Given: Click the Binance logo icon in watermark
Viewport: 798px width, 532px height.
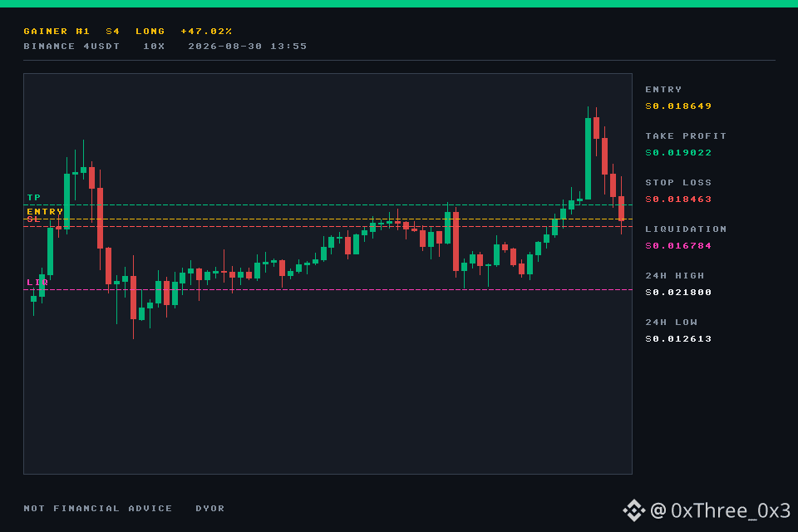Looking at the screenshot, I should 633,510.
